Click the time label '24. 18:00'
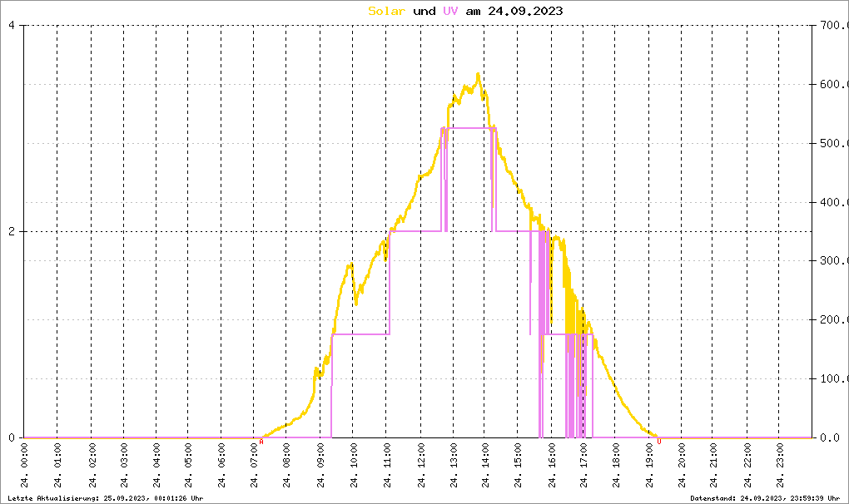The width and height of the screenshot is (849, 504). (616, 466)
